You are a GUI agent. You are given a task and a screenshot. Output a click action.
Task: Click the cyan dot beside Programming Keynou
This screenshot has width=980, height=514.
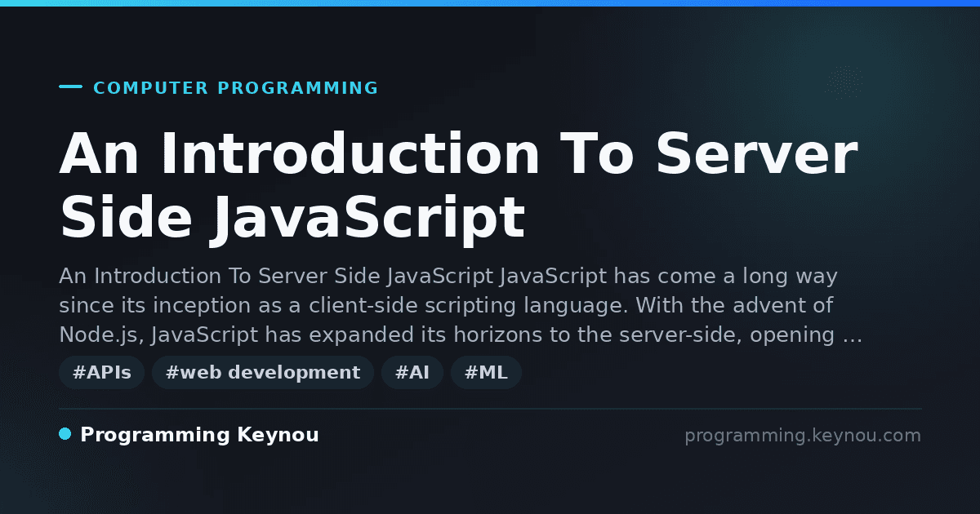65,434
